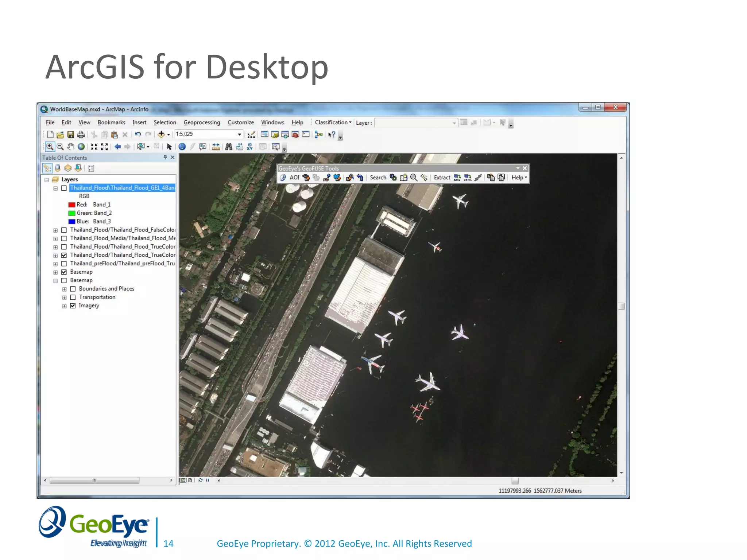The image size is (747, 560).
Task: Select the Identify info tool
Action: pos(182,147)
